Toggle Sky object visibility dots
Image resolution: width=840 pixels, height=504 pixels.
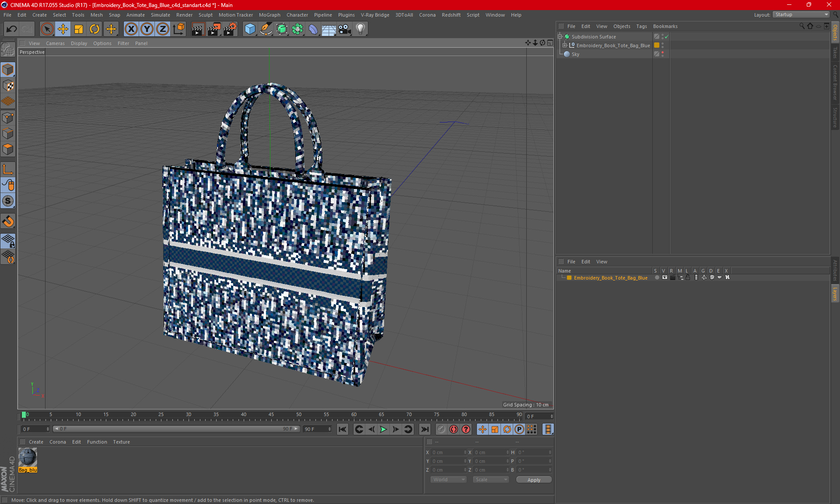click(x=662, y=54)
